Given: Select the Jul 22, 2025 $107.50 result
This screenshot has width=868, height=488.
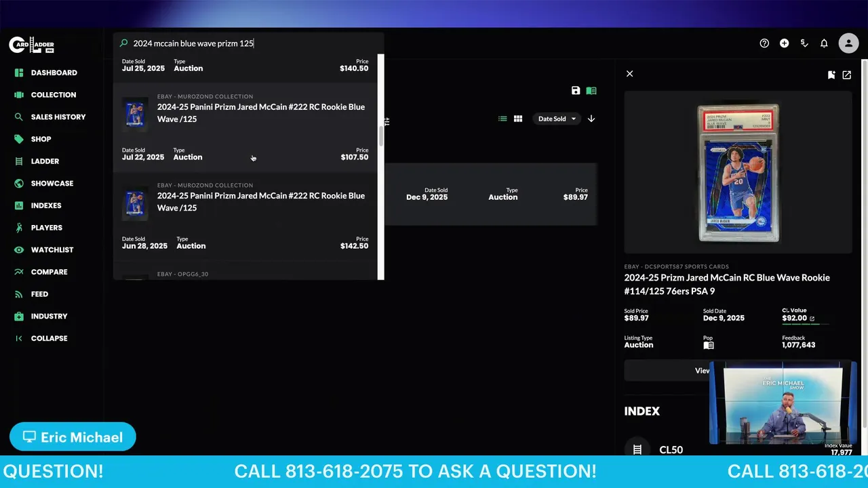Looking at the screenshot, I should click(245, 127).
